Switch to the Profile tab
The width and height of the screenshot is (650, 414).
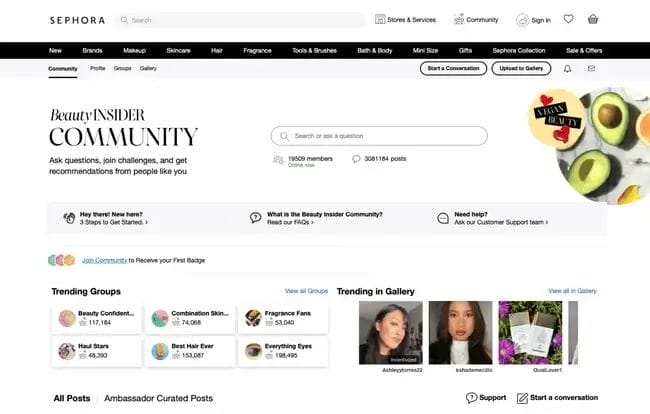pyautogui.click(x=98, y=68)
